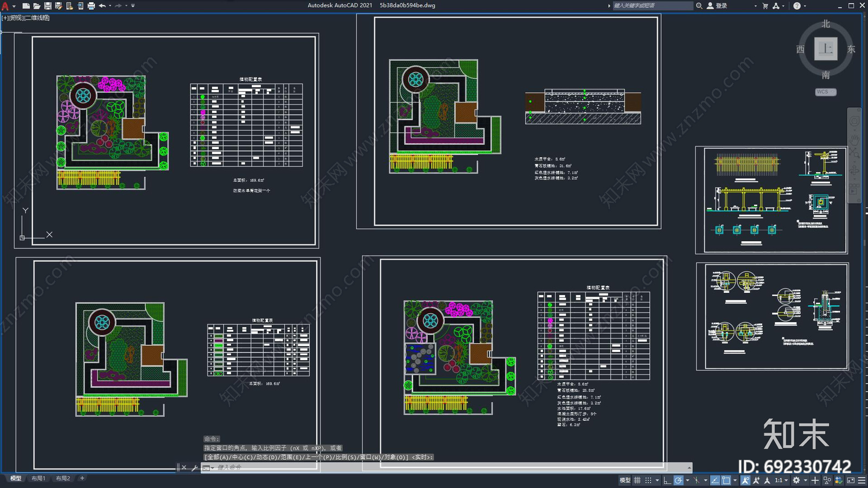The image size is (868, 488).
Task: Click the Help question mark icon
Action: pos(797,6)
